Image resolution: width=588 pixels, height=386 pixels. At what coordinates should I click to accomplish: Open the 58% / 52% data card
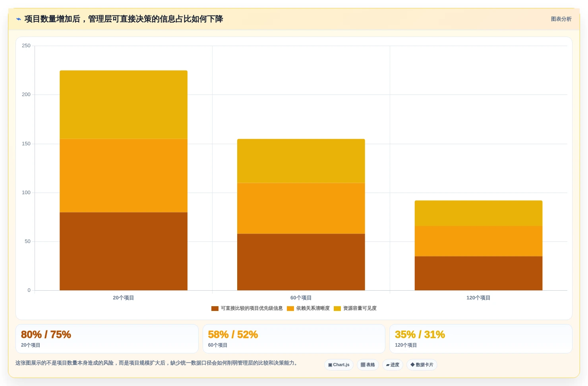(294, 339)
